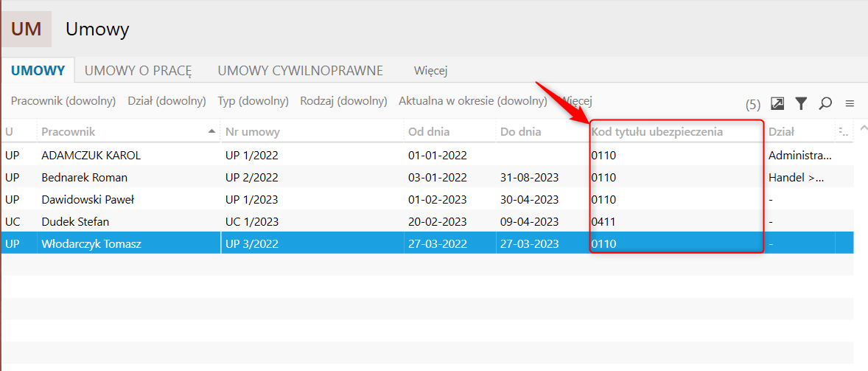Click the start date 01-01-2022
Image resolution: width=868 pixels, height=371 pixels.
pyautogui.click(x=438, y=156)
